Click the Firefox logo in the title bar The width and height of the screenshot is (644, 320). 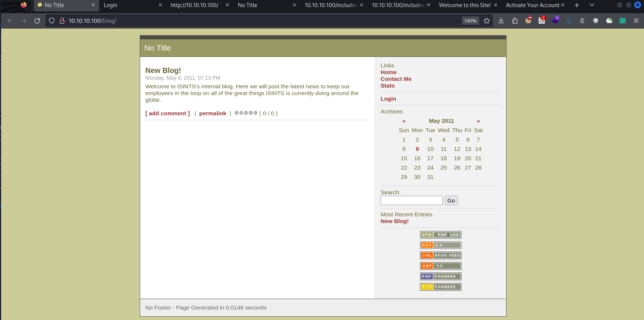pyautogui.click(x=24, y=5)
